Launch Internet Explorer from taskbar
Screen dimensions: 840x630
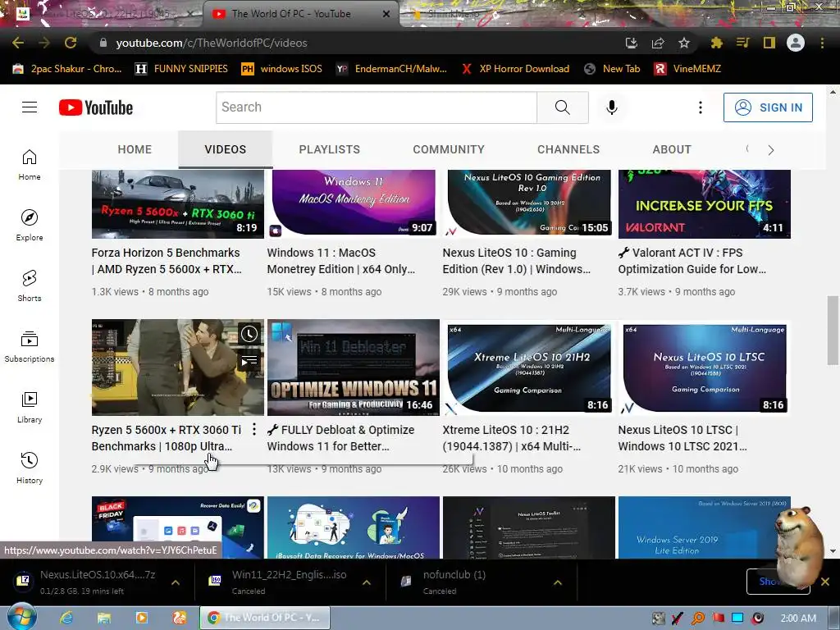point(66,618)
